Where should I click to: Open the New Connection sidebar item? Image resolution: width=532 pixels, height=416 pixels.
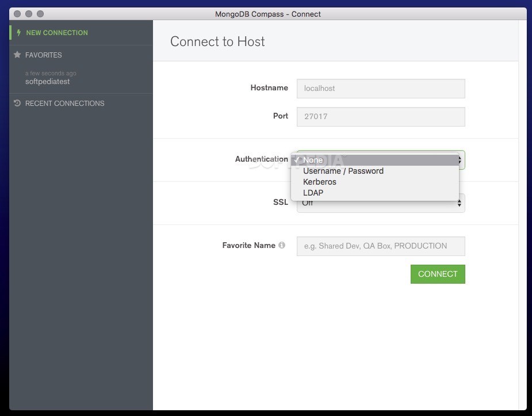pyautogui.click(x=81, y=33)
